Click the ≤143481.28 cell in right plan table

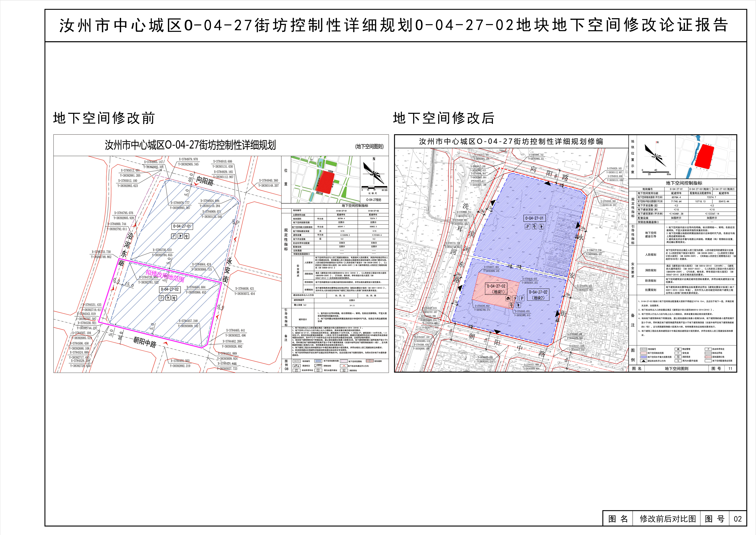click(x=676, y=213)
